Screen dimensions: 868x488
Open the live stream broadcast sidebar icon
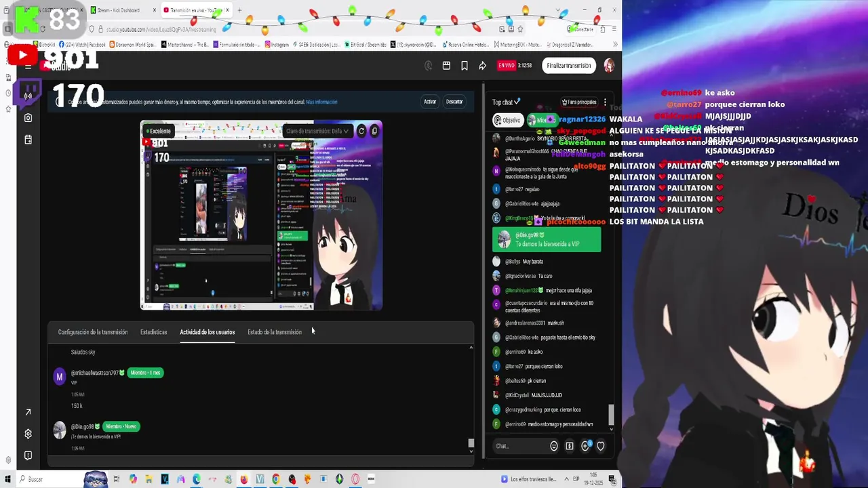pyautogui.click(x=28, y=96)
